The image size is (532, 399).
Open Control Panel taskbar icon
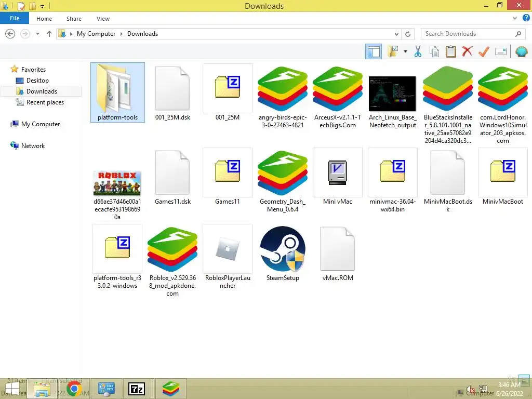coord(106,389)
